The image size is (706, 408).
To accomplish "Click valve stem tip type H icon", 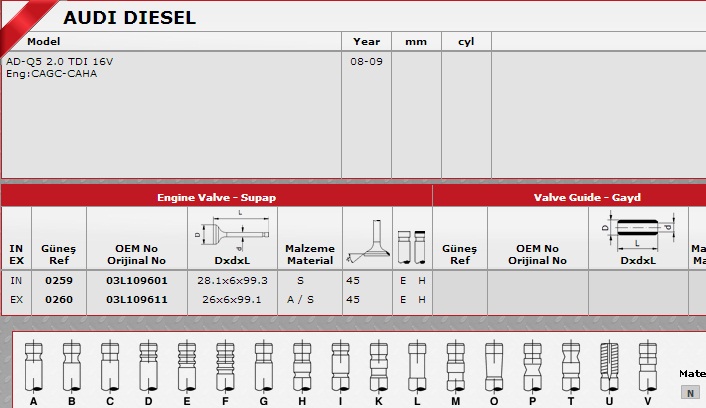I will click(x=301, y=367).
